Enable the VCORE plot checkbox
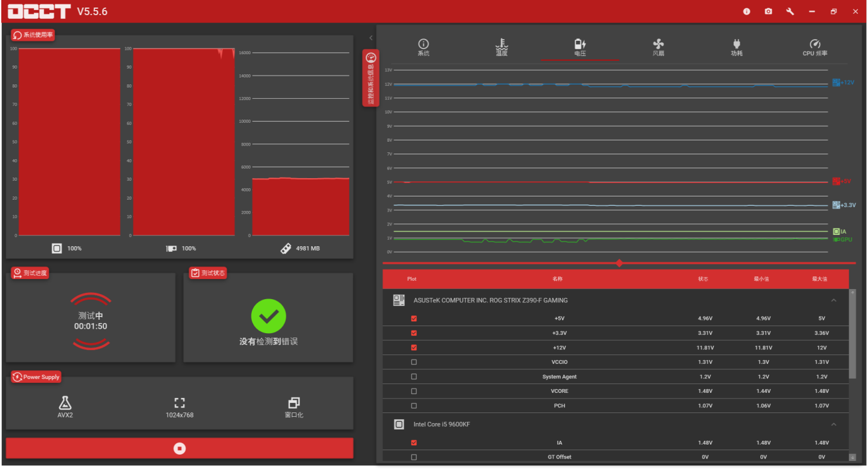The height and width of the screenshot is (471, 868). 414,391
